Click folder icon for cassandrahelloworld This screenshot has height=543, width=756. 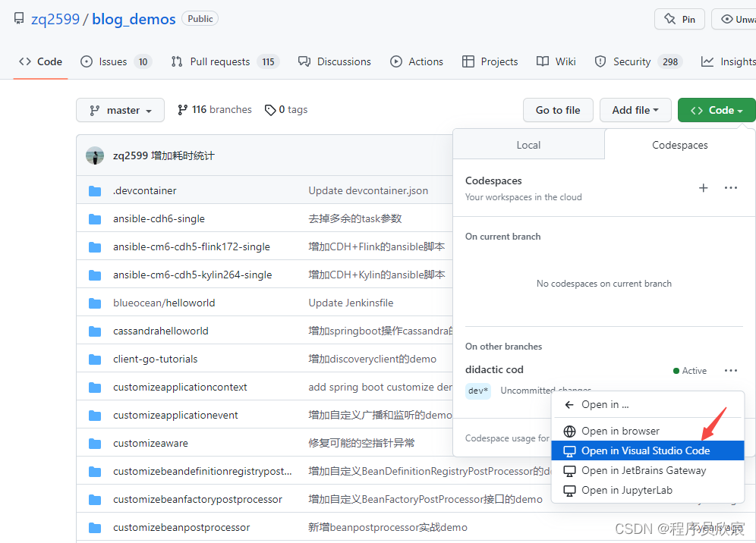click(95, 331)
